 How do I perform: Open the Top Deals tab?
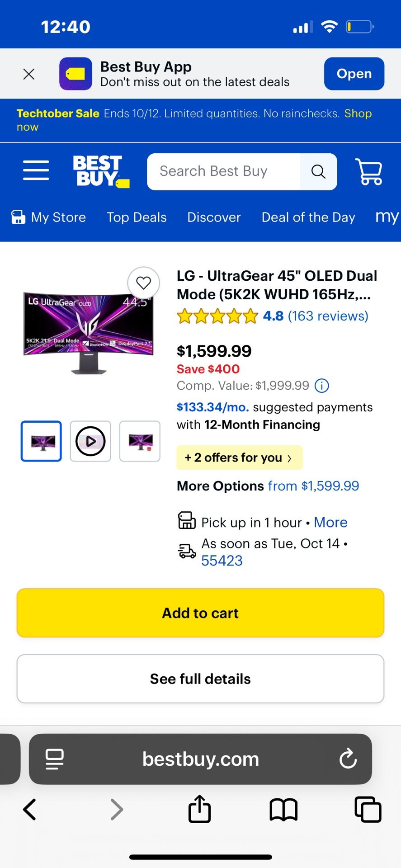[x=137, y=217]
